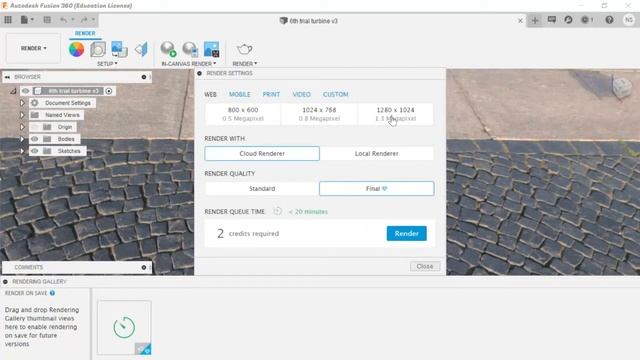
Task: Open the RENDER workspace dropdown
Action: click(33, 48)
